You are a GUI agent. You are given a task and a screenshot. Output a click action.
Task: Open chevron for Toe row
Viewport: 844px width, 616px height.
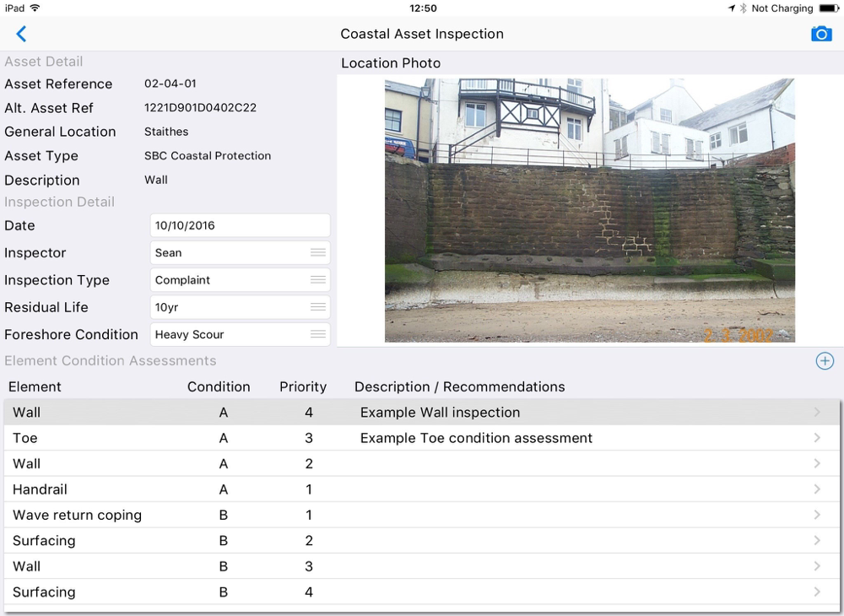(817, 438)
